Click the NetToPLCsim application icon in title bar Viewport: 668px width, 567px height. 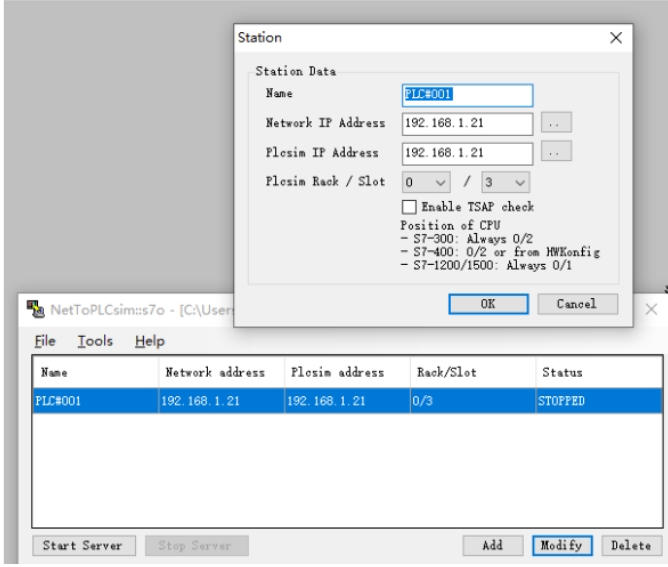point(35,309)
